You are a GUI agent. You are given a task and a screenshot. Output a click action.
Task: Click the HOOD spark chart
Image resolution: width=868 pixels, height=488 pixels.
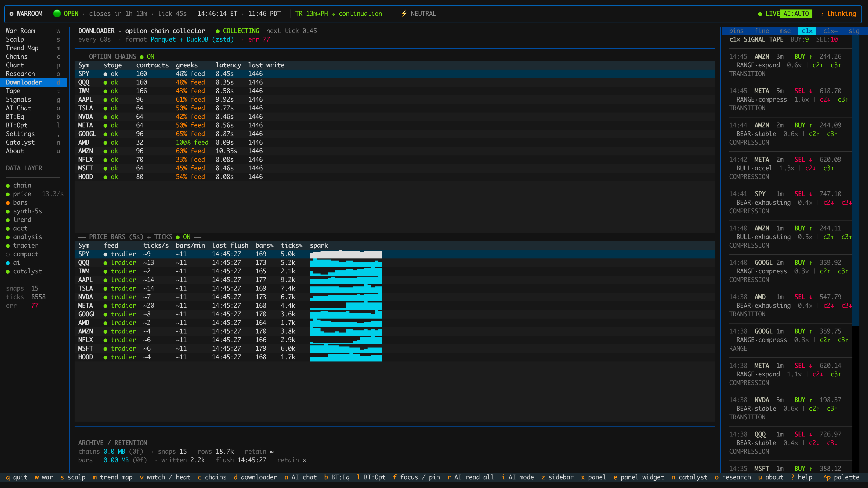(x=346, y=357)
